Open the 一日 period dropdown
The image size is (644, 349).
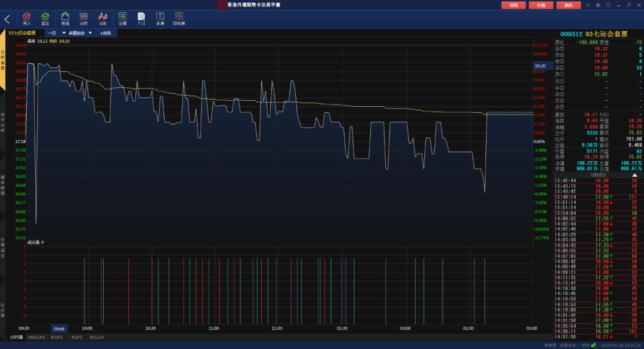point(56,33)
